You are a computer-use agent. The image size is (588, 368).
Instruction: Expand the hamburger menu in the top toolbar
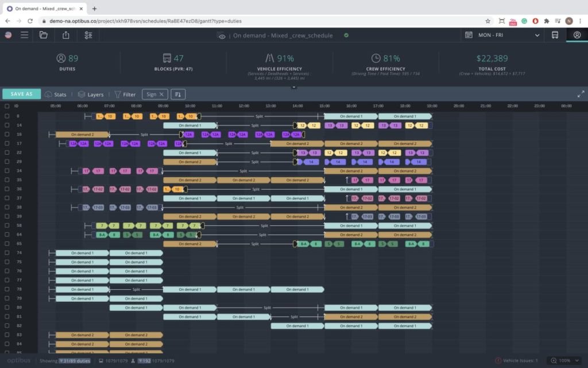tap(24, 34)
